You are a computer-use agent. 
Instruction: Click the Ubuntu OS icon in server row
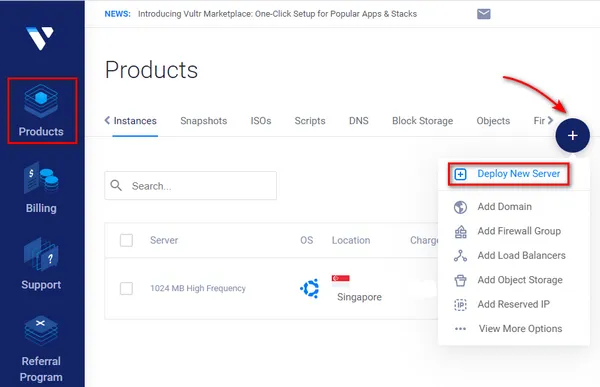(x=310, y=288)
